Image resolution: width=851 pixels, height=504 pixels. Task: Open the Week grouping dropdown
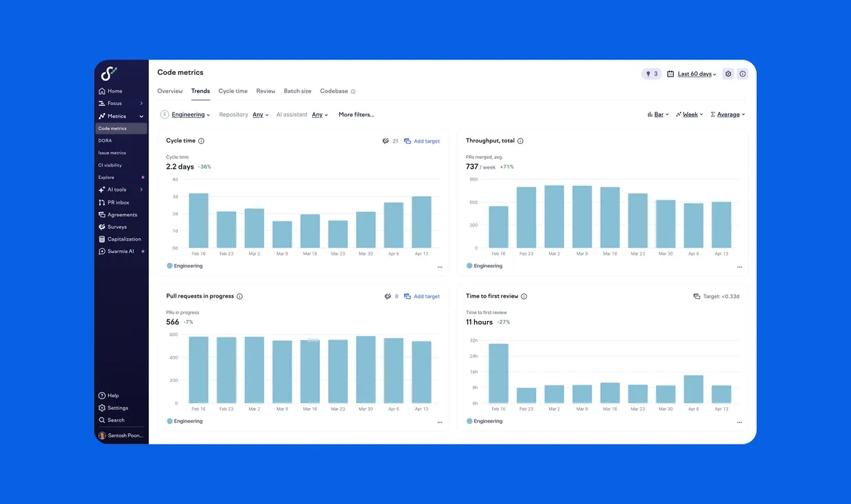pos(689,115)
